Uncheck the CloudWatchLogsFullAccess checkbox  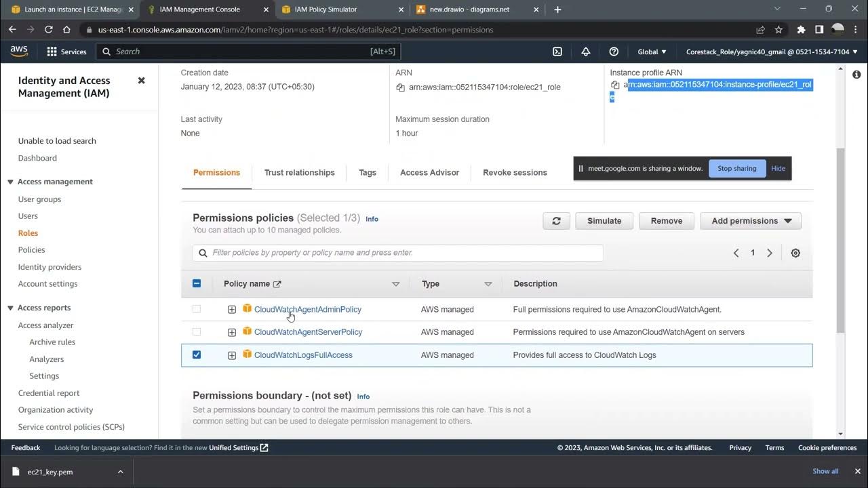[197, 354]
